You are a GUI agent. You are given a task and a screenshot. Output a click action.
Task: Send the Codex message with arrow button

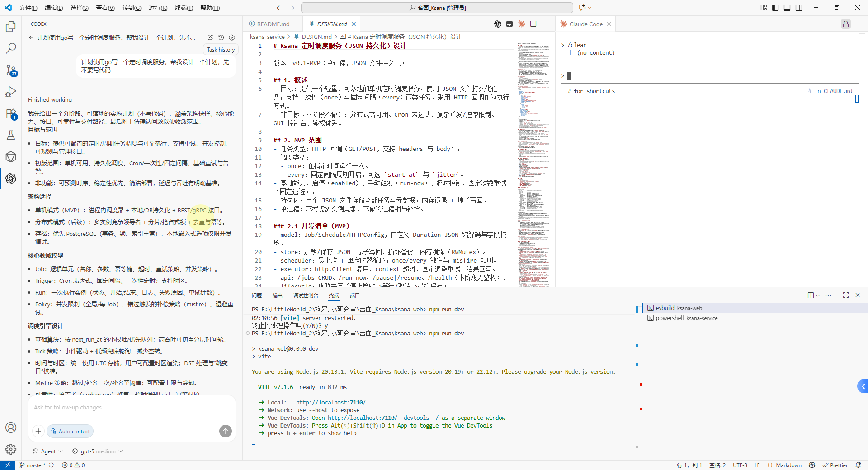coord(226,431)
